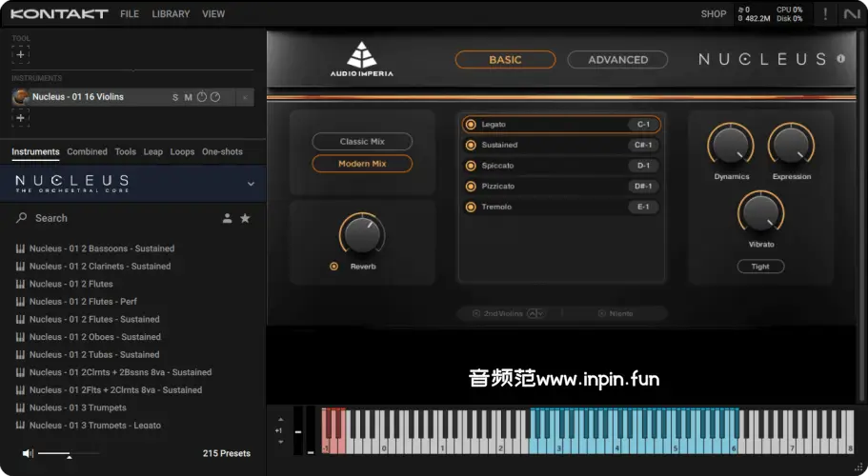Open the Pizzicato D#-1 keyswitch field
Viewport: 868px width, 476px height.
(643, 187)
